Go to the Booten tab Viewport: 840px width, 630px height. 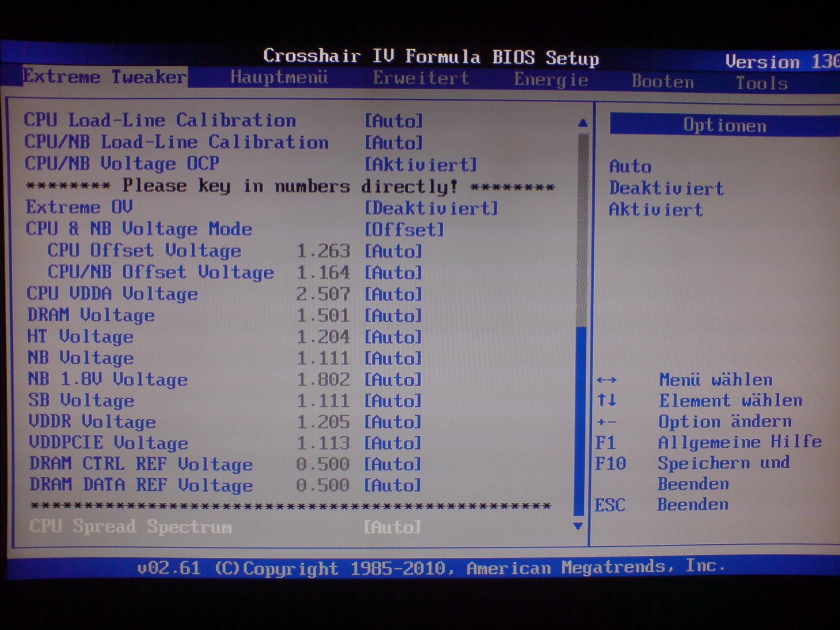coord(662,81)
